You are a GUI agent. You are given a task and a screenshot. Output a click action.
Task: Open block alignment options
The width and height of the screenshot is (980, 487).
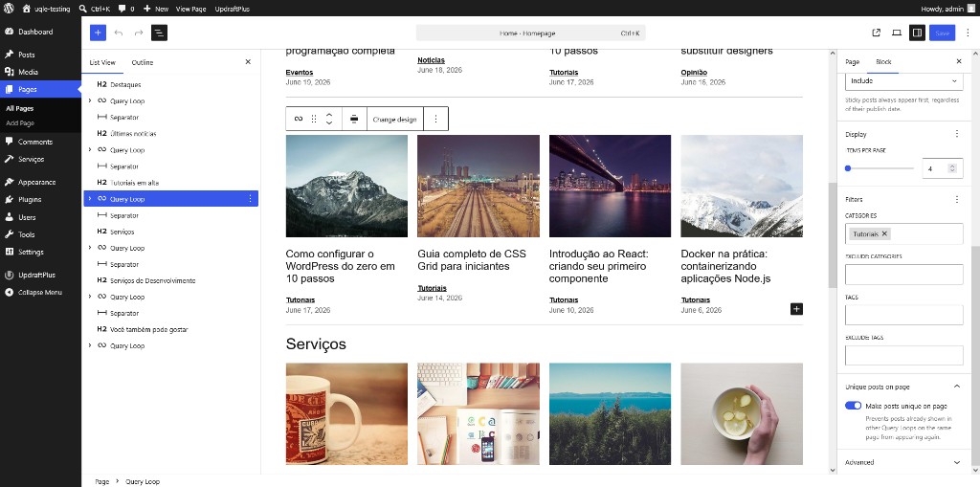[354, 119]
